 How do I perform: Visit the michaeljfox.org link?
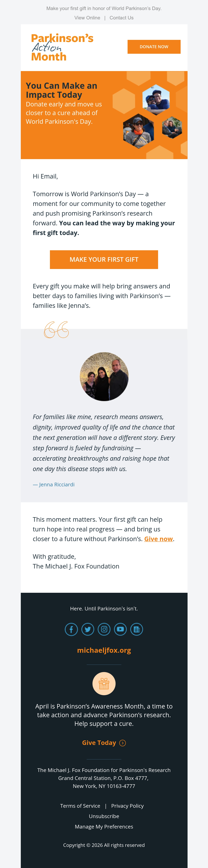click(x=104, y=650)
